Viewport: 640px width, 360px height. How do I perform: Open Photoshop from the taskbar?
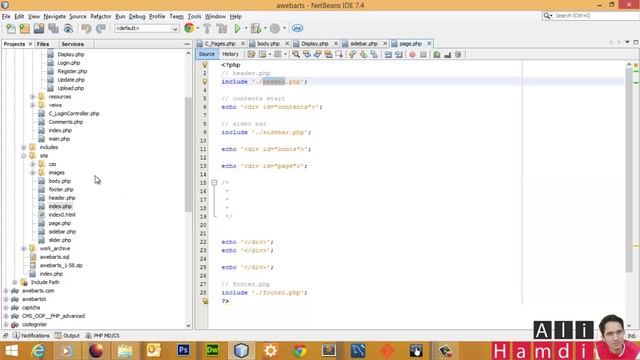pos(183,351)
